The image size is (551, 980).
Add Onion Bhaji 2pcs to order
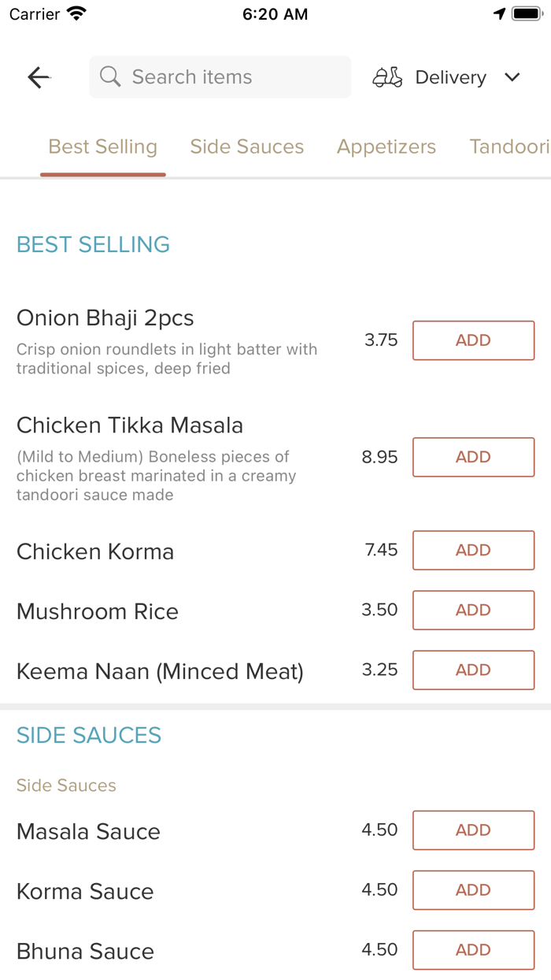[x=473, y=340]
